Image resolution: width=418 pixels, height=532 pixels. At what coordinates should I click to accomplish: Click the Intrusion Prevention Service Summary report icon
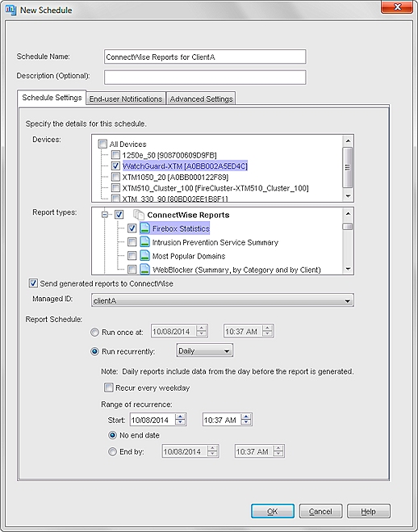pos(144,242)
